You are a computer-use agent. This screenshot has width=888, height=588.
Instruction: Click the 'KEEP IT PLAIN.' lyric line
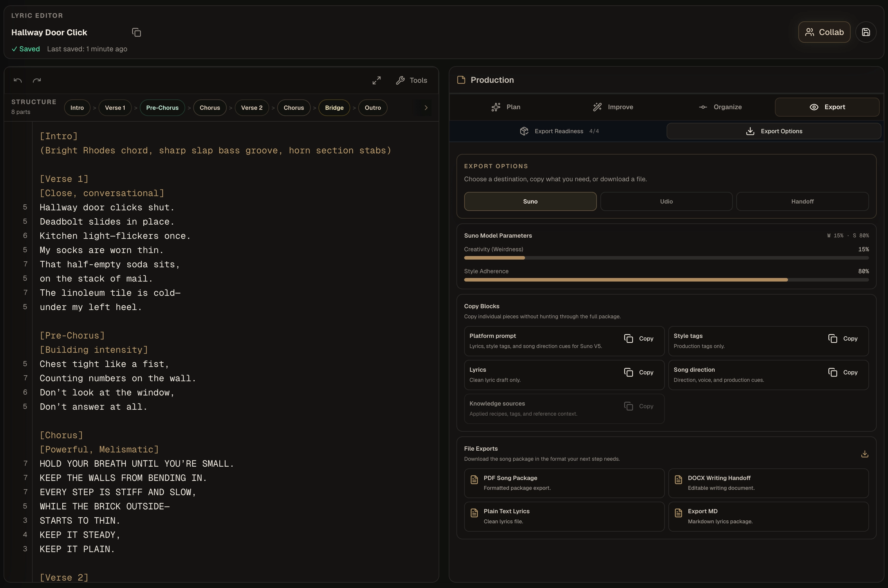click(77, 549)
